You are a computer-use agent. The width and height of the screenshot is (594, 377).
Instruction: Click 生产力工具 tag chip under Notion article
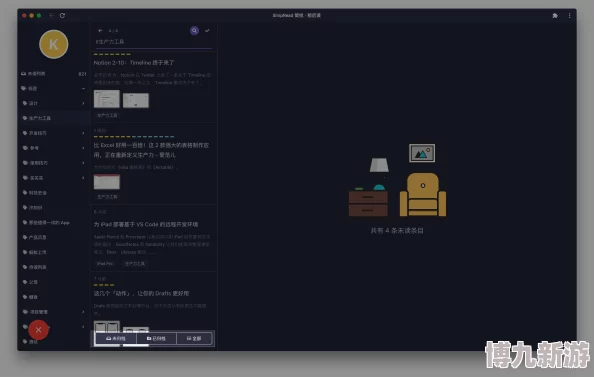tap(107, 115)
